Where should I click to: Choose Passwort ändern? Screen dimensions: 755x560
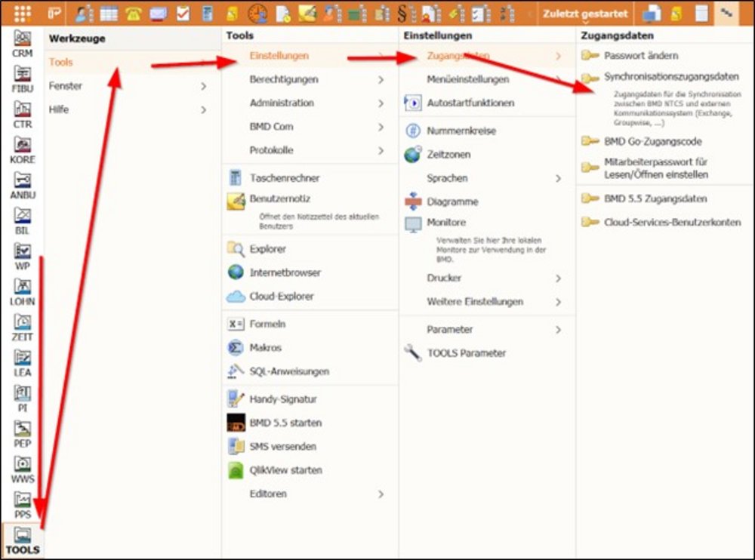pos(640,56)
